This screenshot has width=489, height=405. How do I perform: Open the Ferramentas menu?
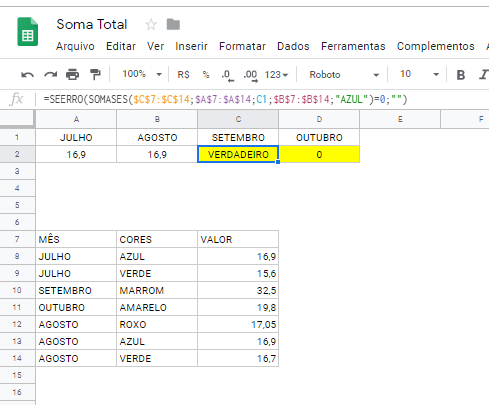tap(353, 46)
